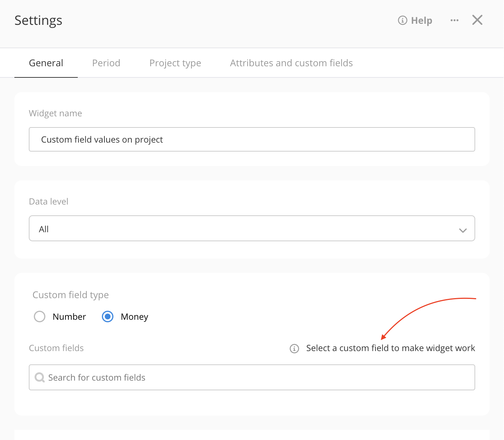This screenshot has height=440, width=504.
Task: Close the Settings panel with X
Action: tap(477, 20)
